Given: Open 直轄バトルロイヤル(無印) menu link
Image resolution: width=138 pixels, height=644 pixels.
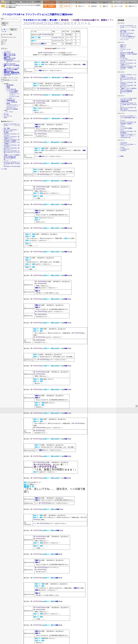Looking at the screenshot, I should 11,70.
